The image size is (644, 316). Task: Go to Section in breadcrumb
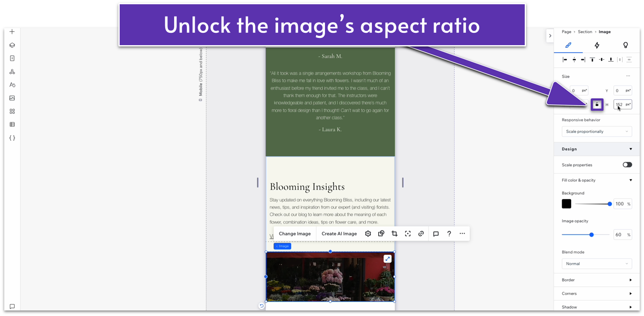click(585, 32)
